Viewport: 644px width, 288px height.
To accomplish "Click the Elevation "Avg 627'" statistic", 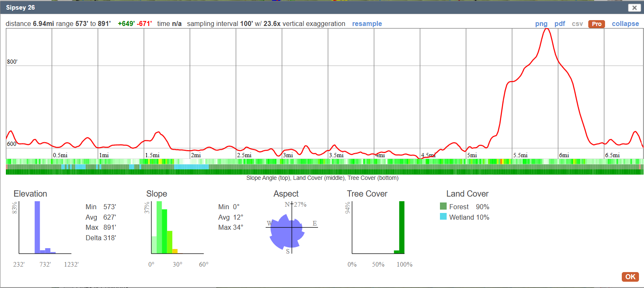I will pos(101,217).
